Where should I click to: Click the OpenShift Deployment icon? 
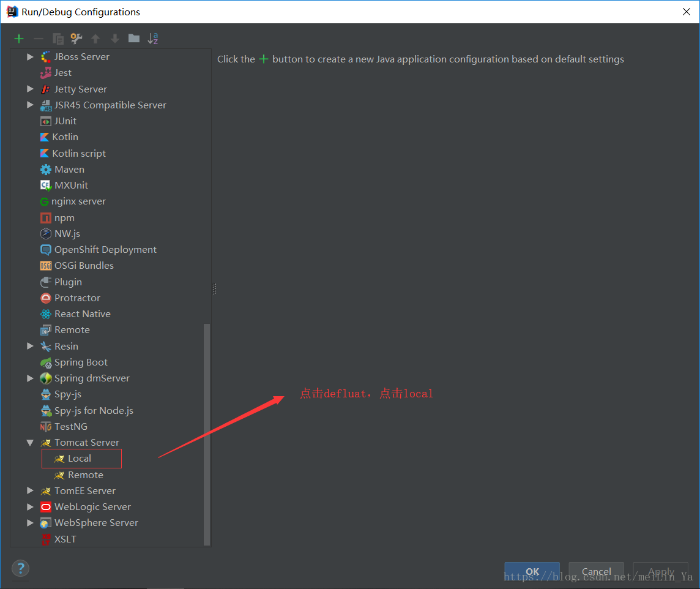[x=45, y=250]
